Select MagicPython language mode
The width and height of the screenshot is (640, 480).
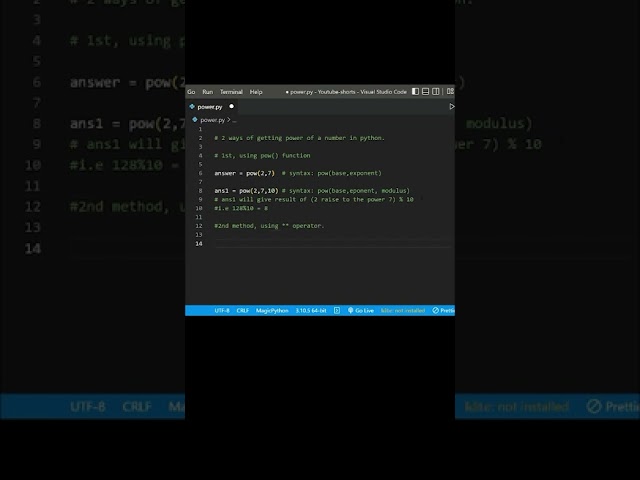(x=272, y=311)
